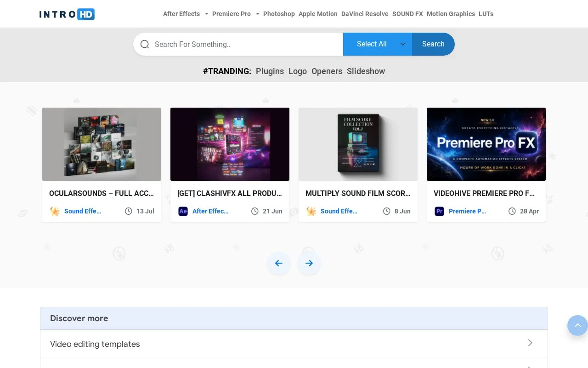Click the Logo trending link
This screenshot has width=588, height=368.
click(298, 71)
